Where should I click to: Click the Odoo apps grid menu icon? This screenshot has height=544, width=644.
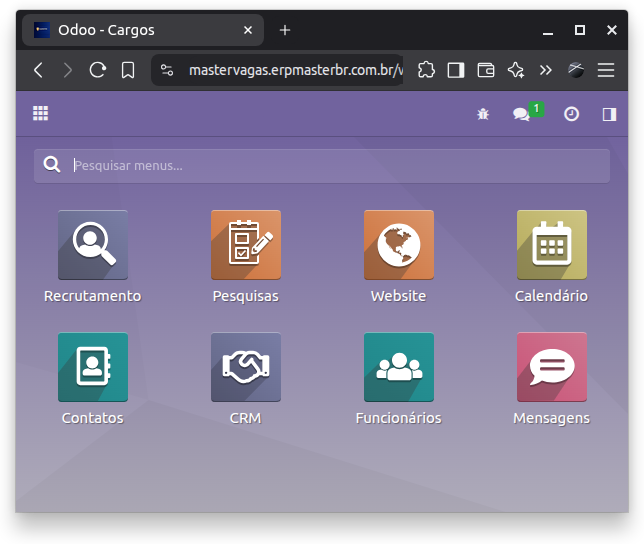(41, 114)
